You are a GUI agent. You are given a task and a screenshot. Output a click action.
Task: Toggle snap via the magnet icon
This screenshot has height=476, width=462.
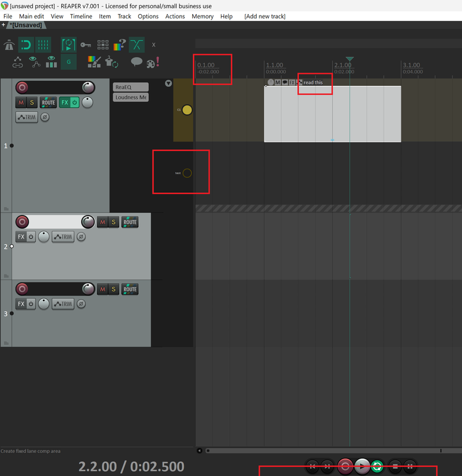(x=26, y=45)
